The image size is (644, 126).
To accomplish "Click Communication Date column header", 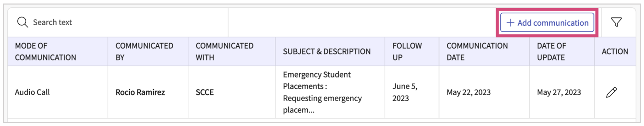I will pyautogui.click(x=477, y=51).
